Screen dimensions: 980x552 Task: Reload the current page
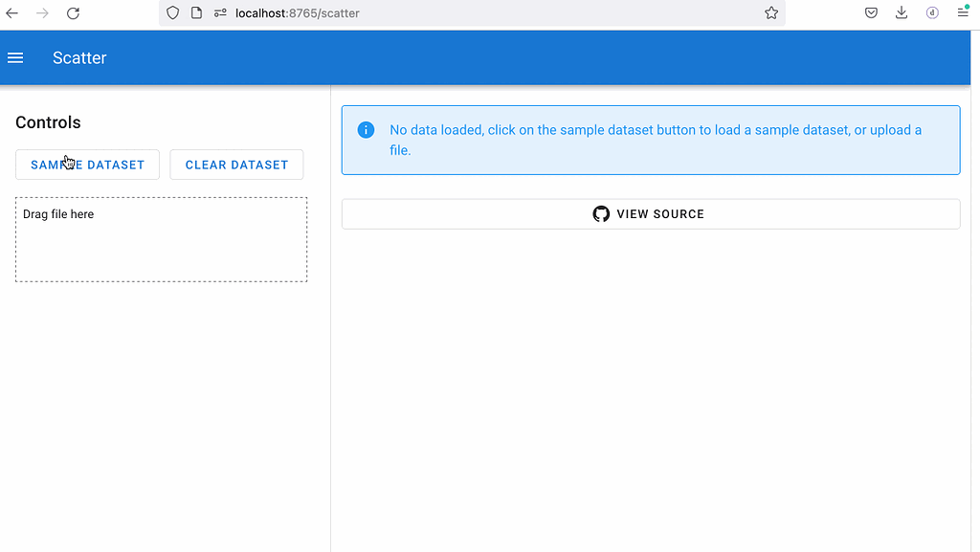tap(74, 13)
